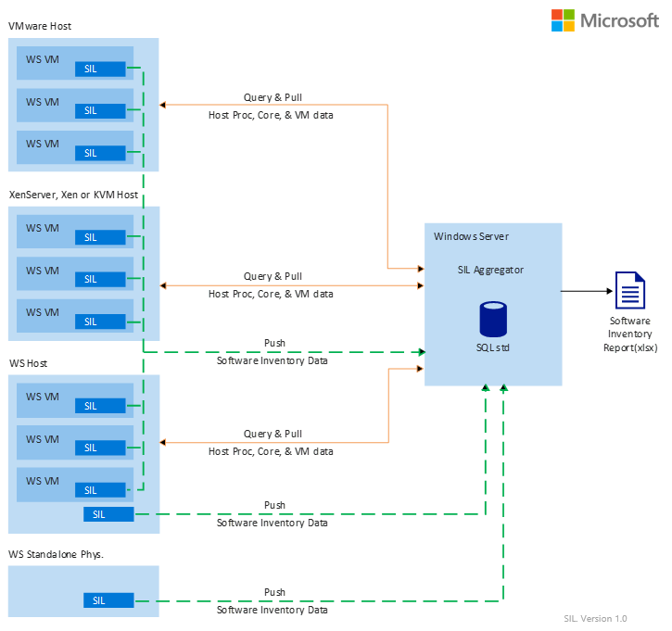Image resolution: width=672 pixels, height=631 pixels.
Task: Click the "SQL std" caption
Action: [x=493, y=347]
